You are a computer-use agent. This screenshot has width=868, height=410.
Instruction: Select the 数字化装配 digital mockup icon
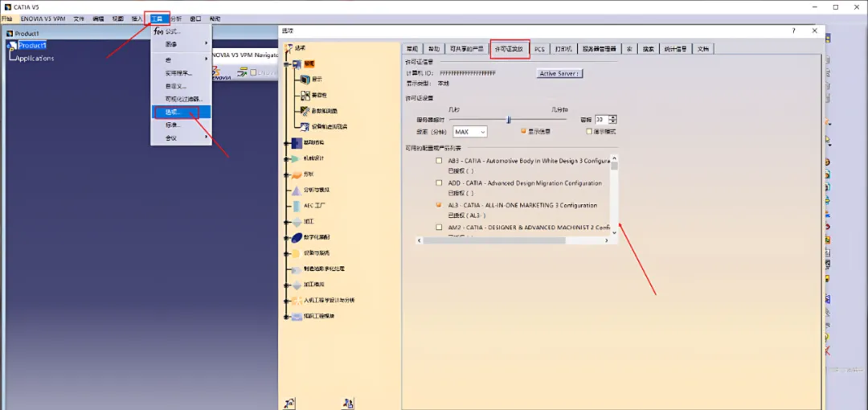(296, 237)
